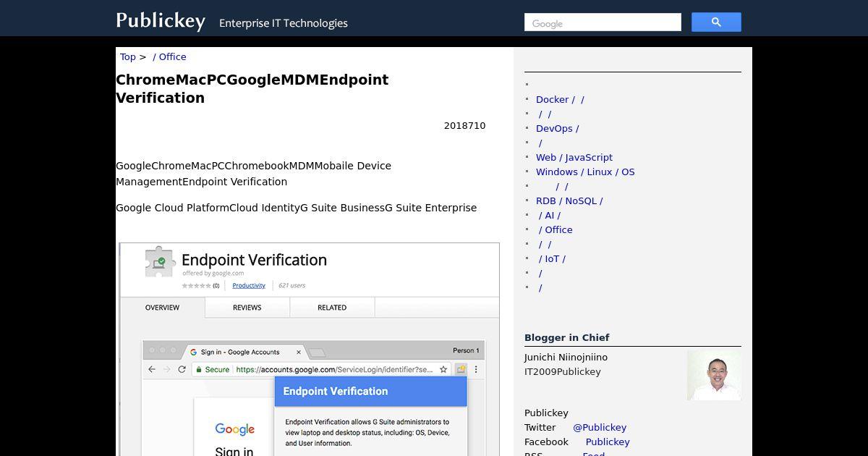Click the Publickey site logo
The image size is (868, 456).
(161, 20)
